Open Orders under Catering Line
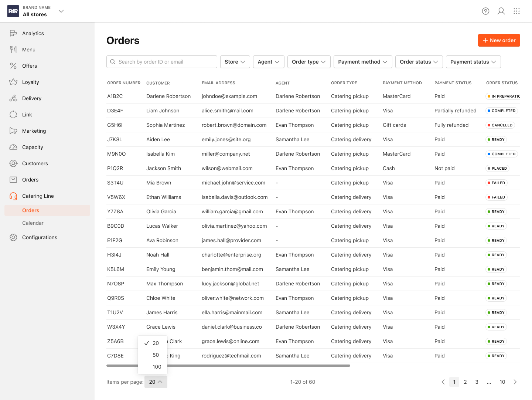Image resolution: width=532 pixels, height=400 pixels. tap(47, 210)
